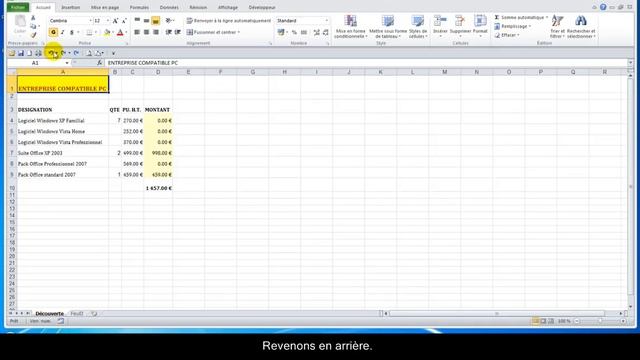
Task: Increase font size with larger A icon
Action: pos(116,20)
